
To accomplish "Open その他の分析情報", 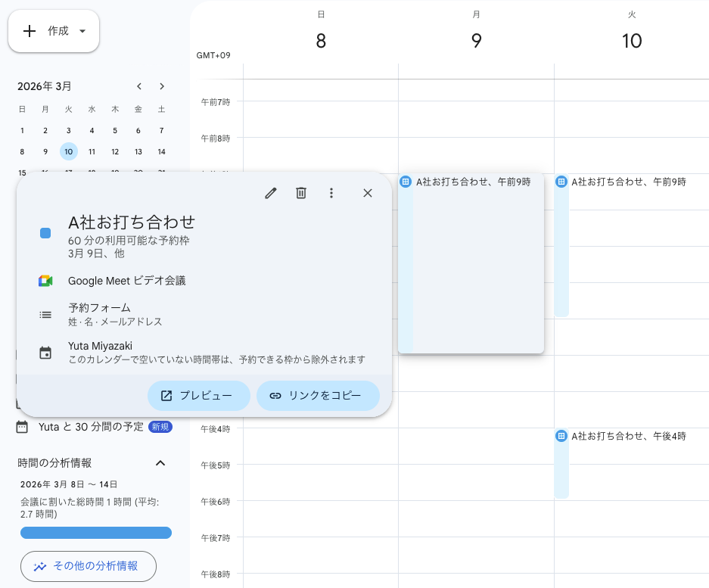I will coord(88,565).
